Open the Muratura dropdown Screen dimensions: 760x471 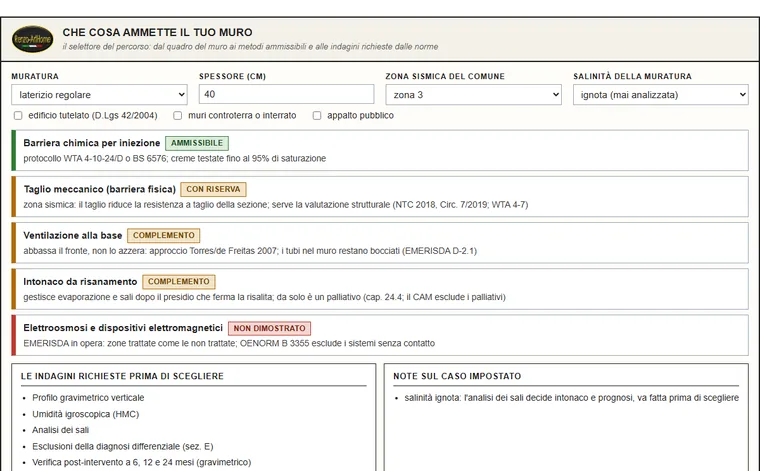99,94
